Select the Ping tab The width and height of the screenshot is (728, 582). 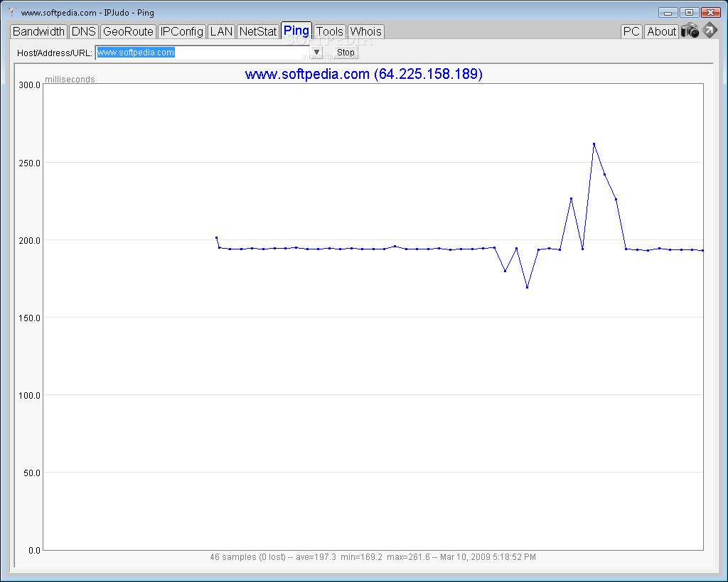coord(296,31)
